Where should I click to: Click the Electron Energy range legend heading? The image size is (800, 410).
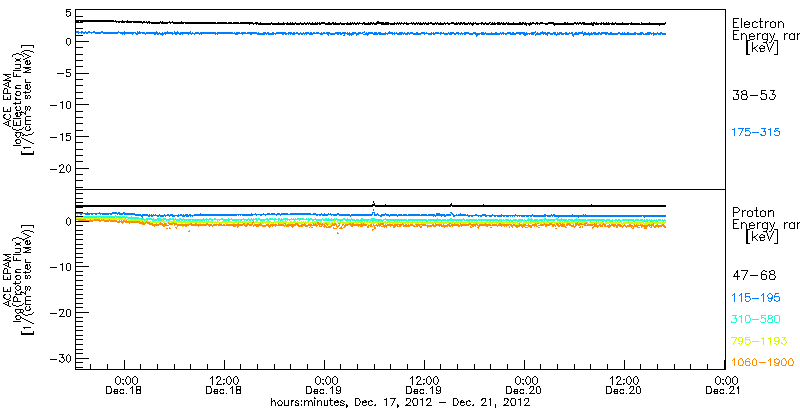tap(766, 36)
